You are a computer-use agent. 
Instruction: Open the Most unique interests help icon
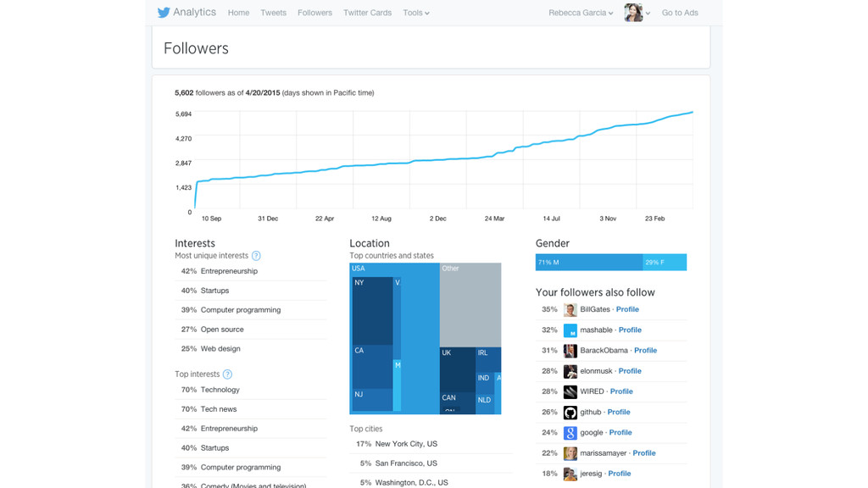(x=256, y=256)
